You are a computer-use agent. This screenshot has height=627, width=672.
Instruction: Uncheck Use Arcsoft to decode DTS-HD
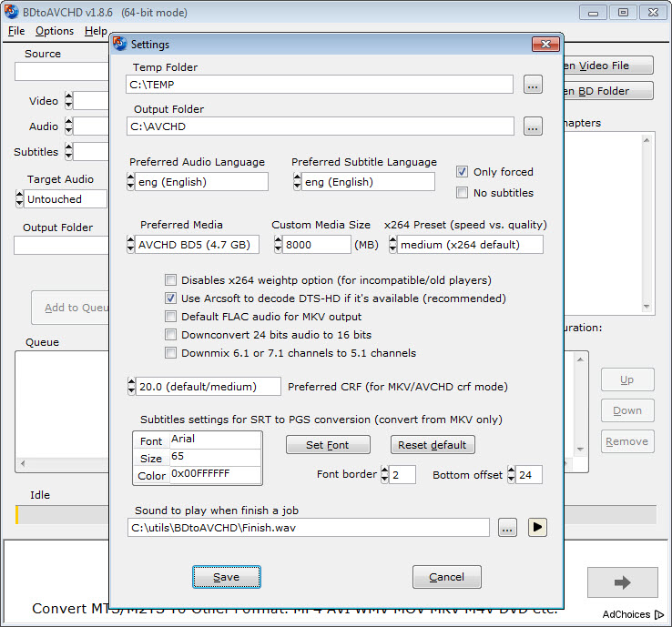click(x=170, y=298)
